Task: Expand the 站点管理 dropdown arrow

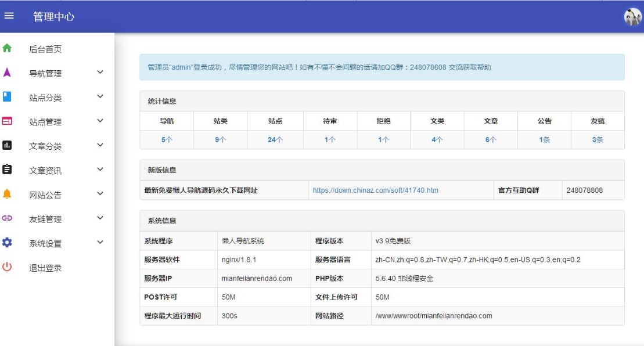Action: [x=100, y=121]
